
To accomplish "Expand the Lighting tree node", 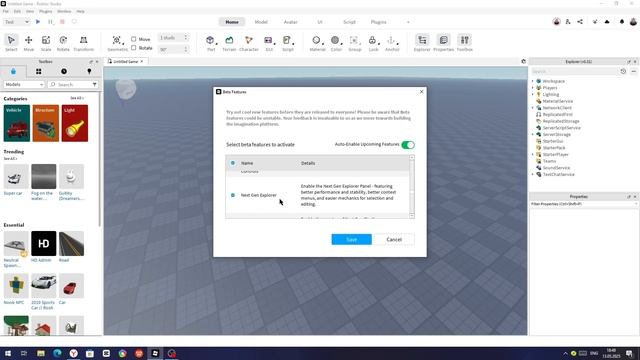I will pyautogui.click(x=533, y=94).
